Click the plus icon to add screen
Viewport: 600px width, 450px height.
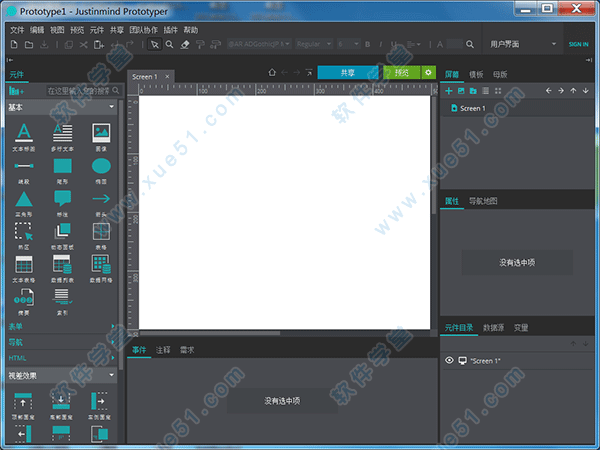tap(449, 91)
